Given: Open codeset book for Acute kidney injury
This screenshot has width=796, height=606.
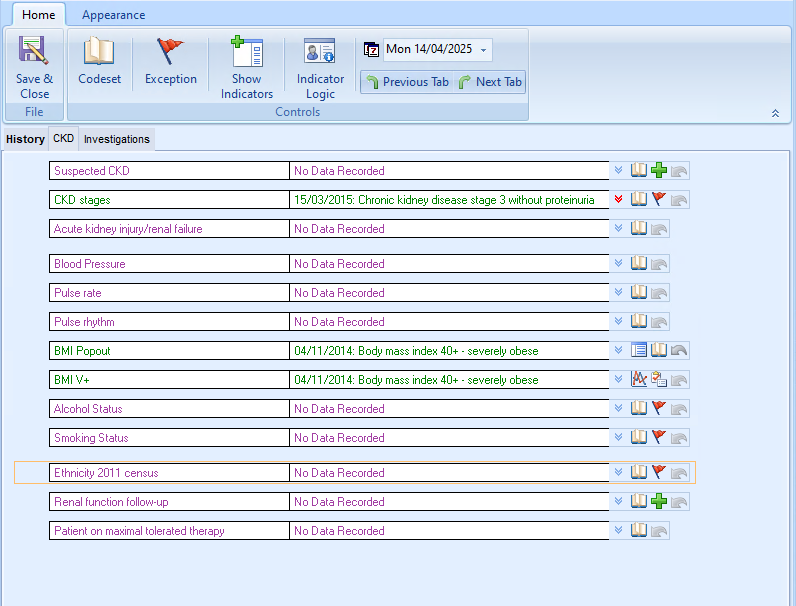Looking at the screenshot, I should tap(639, 228).
